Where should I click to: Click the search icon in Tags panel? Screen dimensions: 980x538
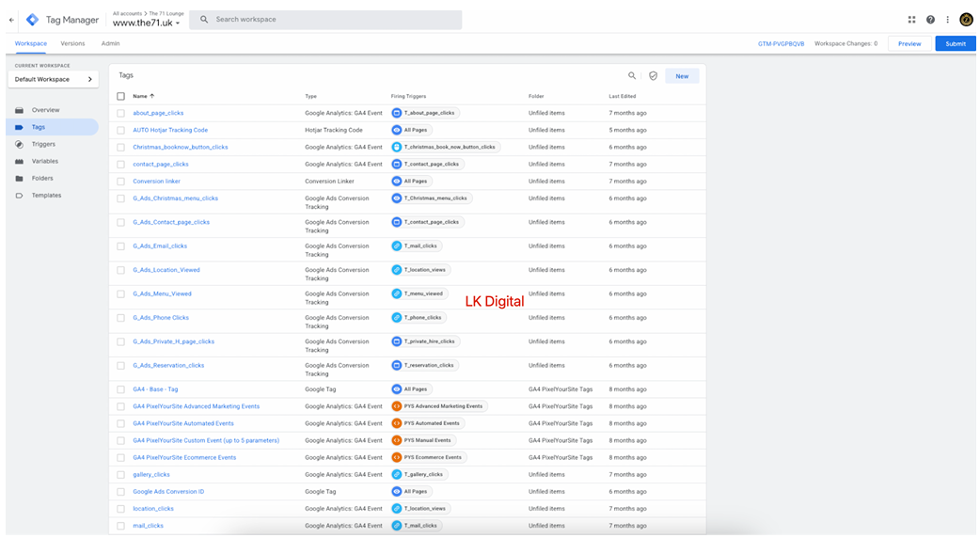pos(632,75)
